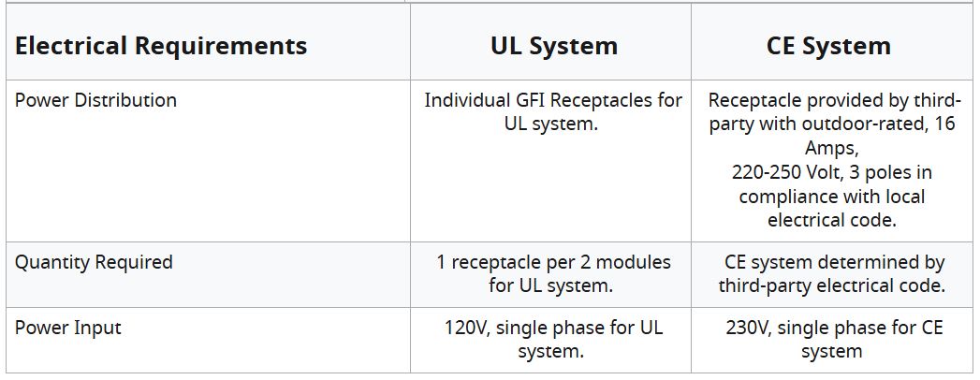Click the 'party with outdoor-rated, 16' line
Screen dimensions: 980x380
831,124
